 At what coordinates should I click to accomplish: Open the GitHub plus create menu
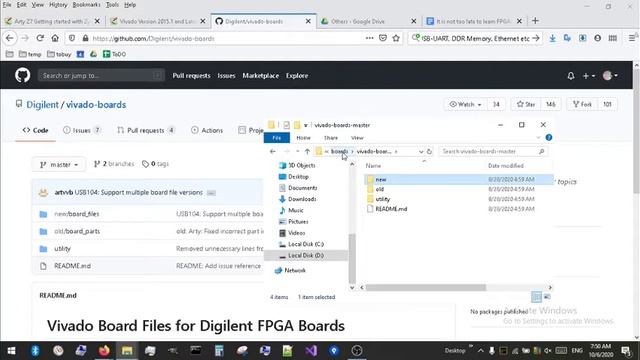pos(589,76)
